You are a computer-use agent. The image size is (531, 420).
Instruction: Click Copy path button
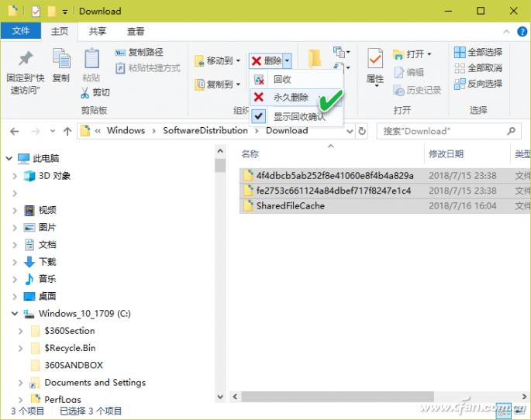coord(139,52)
